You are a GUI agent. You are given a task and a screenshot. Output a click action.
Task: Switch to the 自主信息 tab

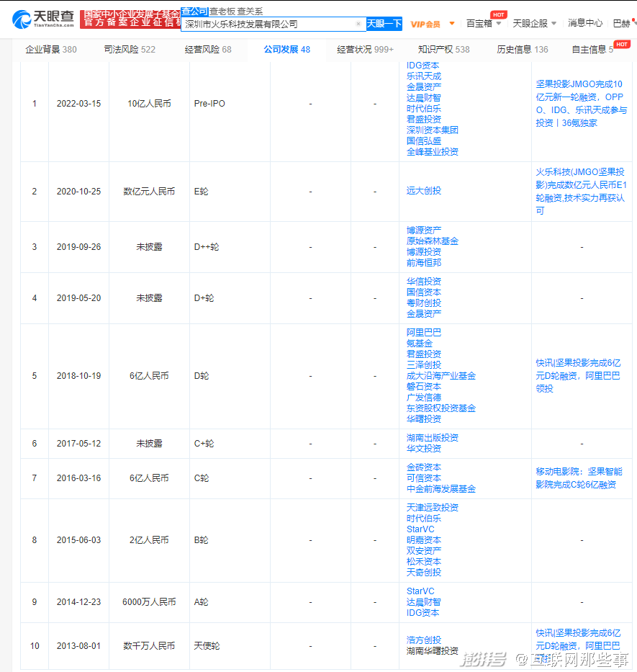click(x=593, y=50)
